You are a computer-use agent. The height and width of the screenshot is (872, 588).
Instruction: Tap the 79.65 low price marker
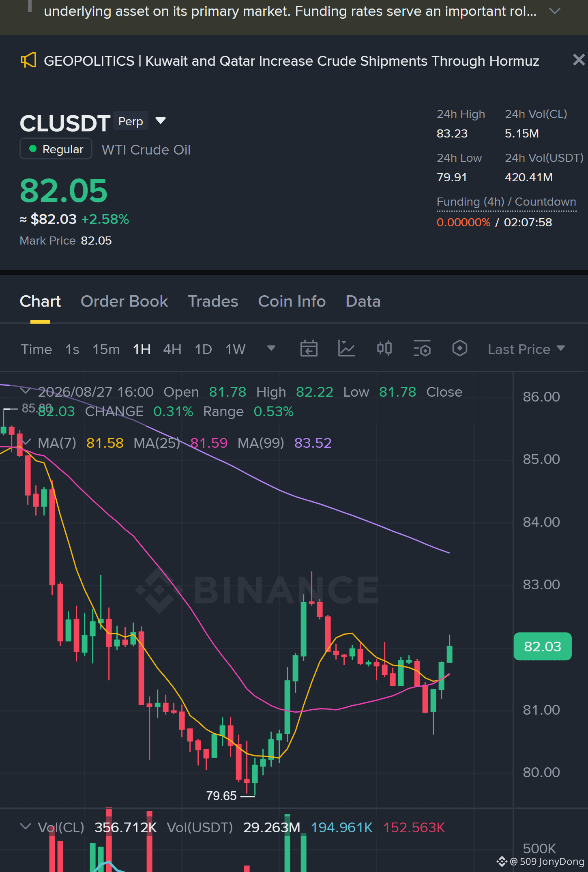pyautogui.click(x=221, y=796)
